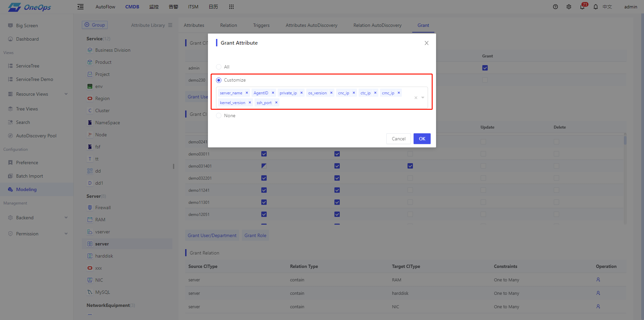Remove the AgentID attribute tag
This screenshot has width=644, height=320.
(273, 93)
